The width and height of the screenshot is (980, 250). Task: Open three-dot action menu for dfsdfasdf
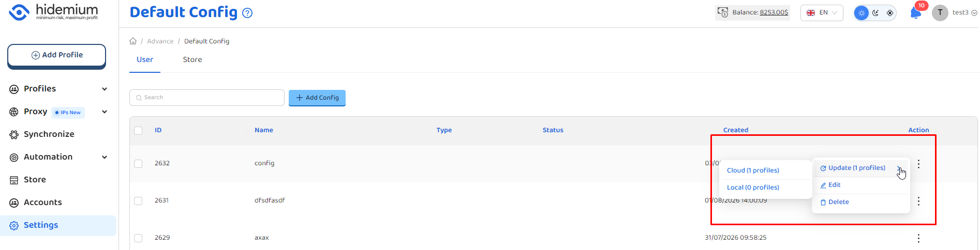click(x=918, y=201)
